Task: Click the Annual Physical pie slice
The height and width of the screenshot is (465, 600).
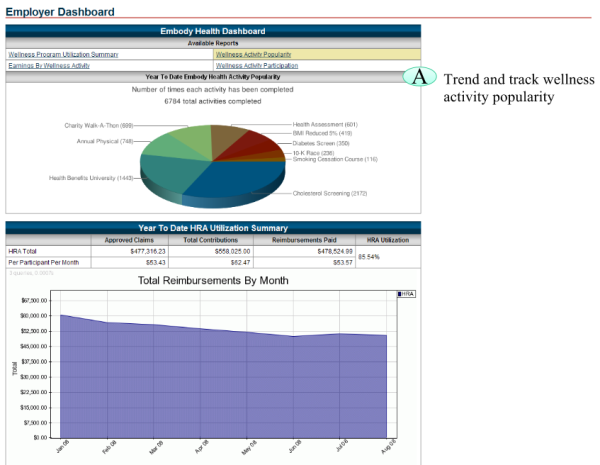Action: pyautogui.click(x=168, y=147)
